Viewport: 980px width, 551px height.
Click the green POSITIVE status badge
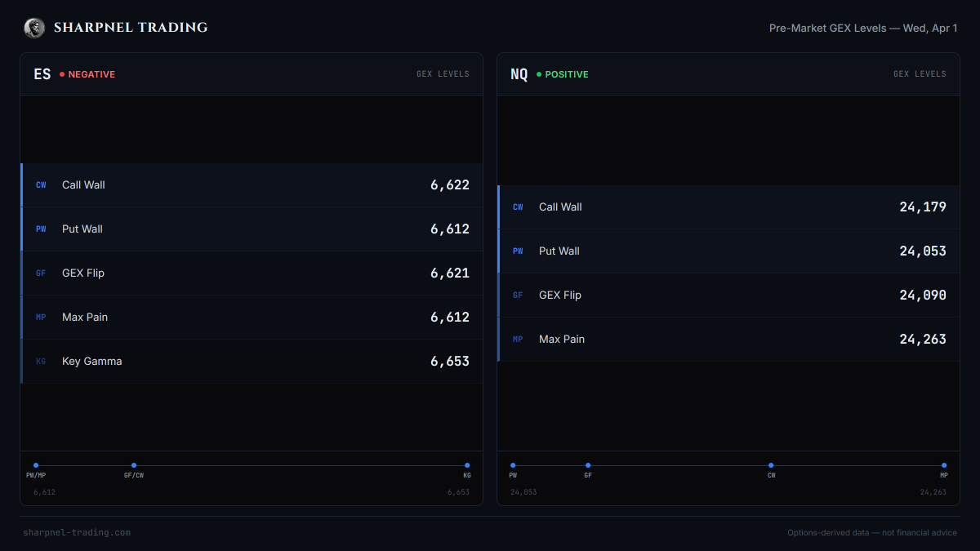point(563,74)
